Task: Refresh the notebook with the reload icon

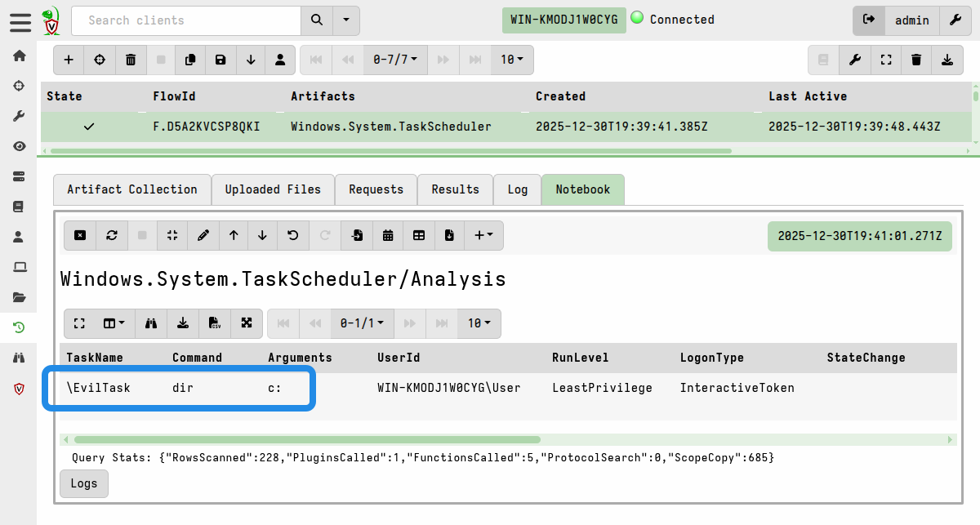Action: point(111,235)
